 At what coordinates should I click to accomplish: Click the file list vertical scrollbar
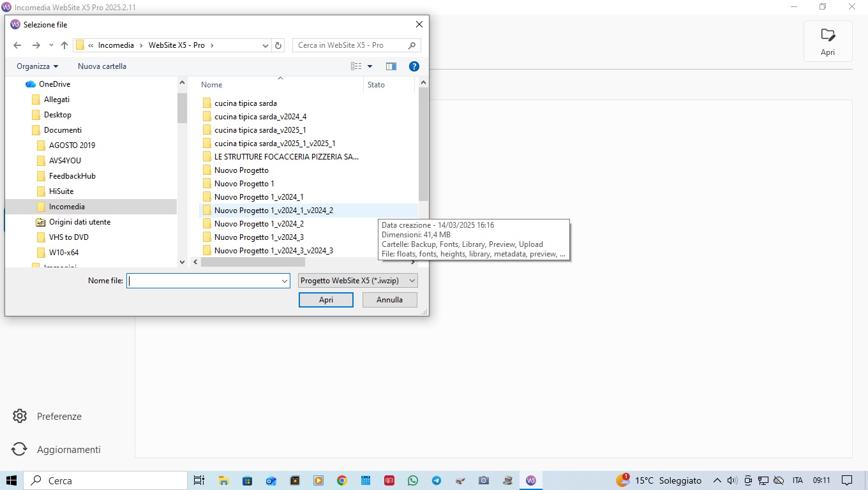coord(423,147)
